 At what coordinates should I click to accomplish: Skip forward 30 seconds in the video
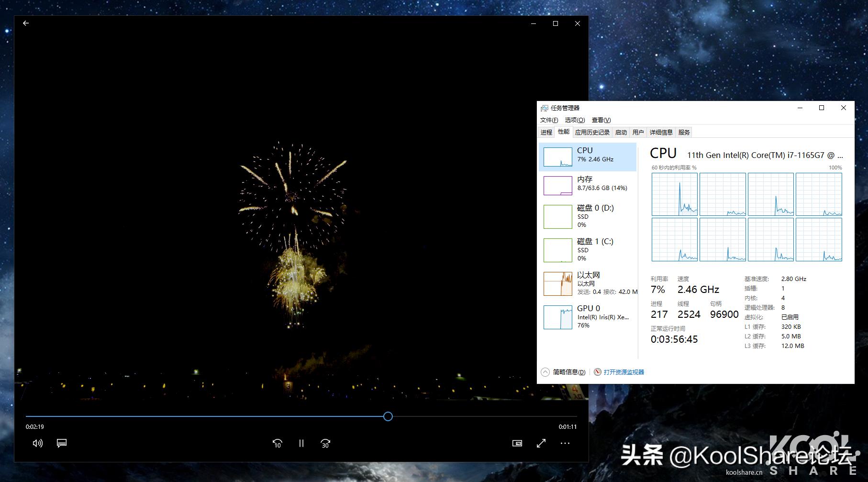tap(325, 444)
